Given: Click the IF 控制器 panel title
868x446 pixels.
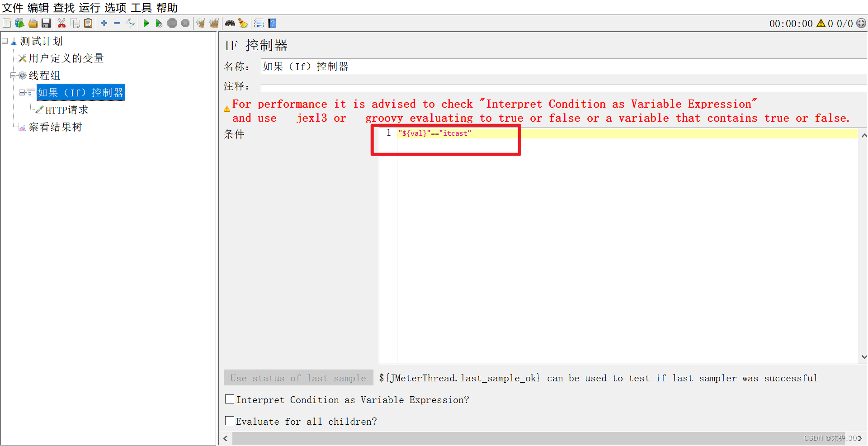Looking at the screenshot, I should pyautogui.click(x=256, y=45).
